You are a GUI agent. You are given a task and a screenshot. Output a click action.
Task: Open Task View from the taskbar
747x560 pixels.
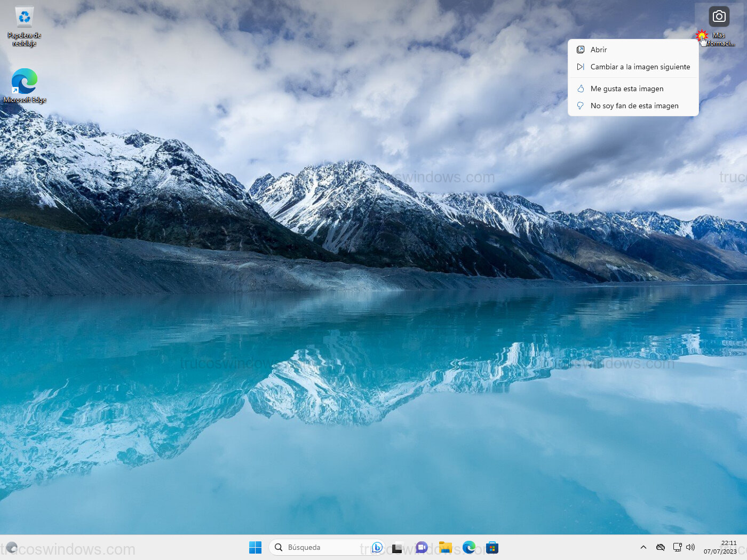coord(397,548)
